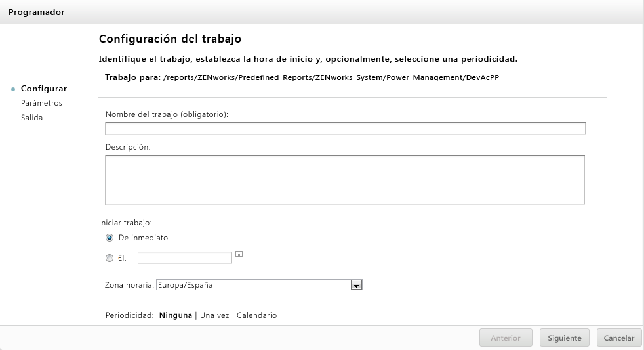Click the Cancelar button
This screenshot has height=350, width=644.
pos(618,338)
